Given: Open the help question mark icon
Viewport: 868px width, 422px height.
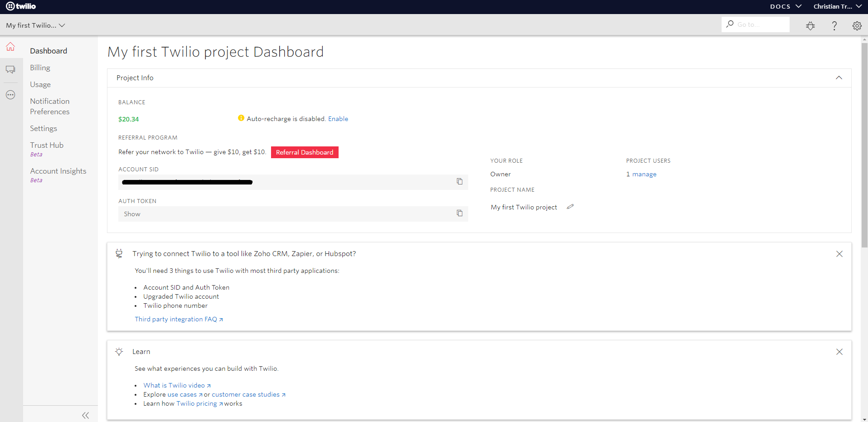Looking at the screenshot, I should (834, 26).
